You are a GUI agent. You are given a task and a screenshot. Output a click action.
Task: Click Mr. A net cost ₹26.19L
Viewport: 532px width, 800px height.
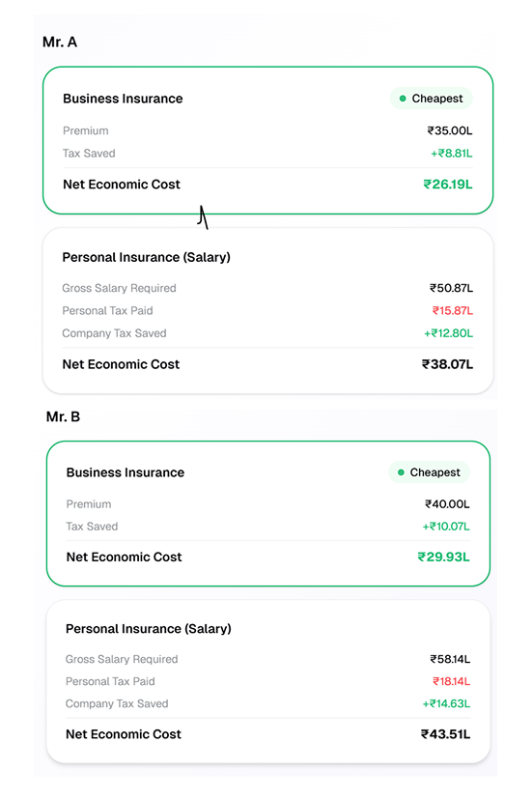click(x=448, y=185)
